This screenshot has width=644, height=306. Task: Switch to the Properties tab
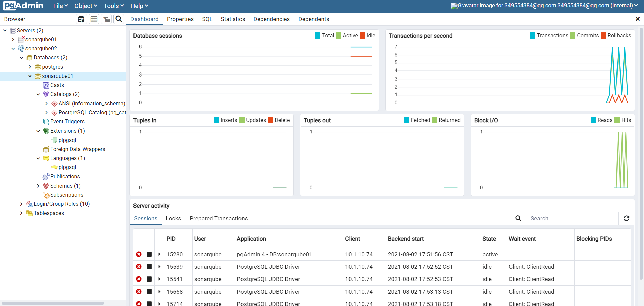[180, 19]
